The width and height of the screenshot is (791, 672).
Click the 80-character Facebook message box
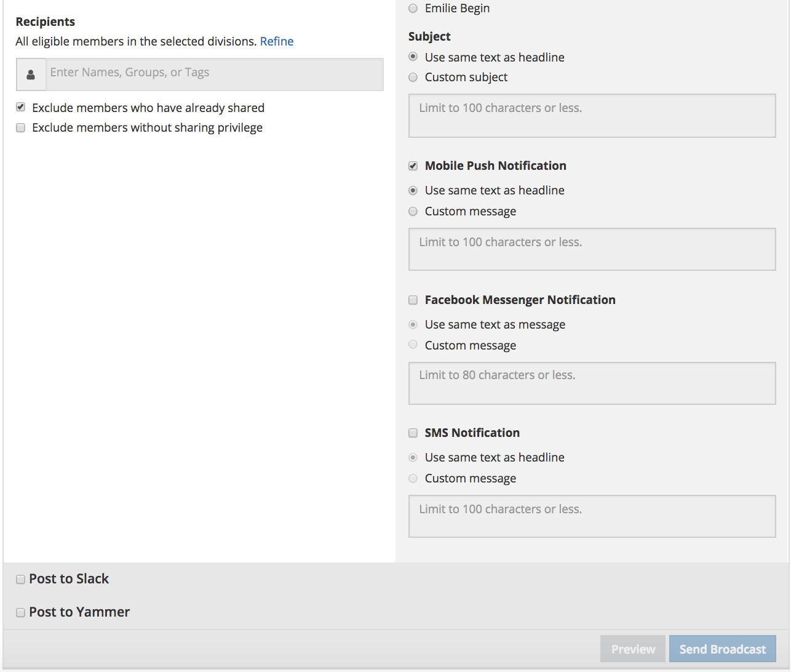coord(592,383)
